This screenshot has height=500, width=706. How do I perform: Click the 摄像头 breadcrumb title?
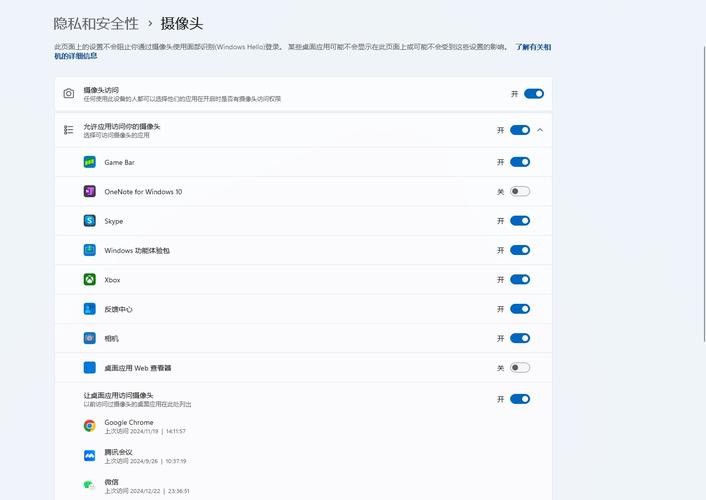(182, 23)
